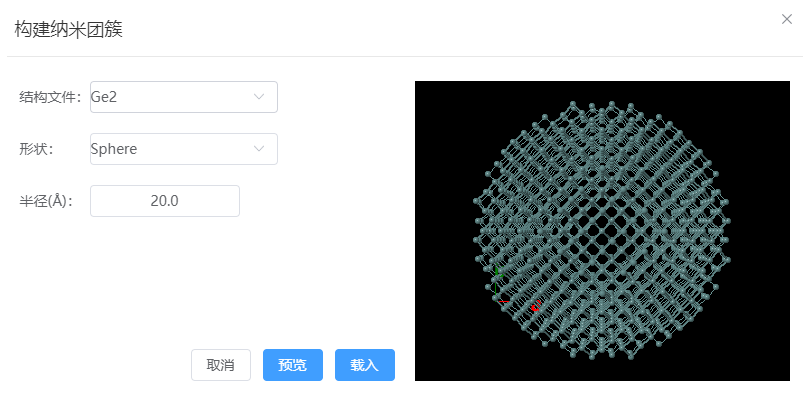Open the 结构文件 dropdown showing Ge2

tap(184, 97)
